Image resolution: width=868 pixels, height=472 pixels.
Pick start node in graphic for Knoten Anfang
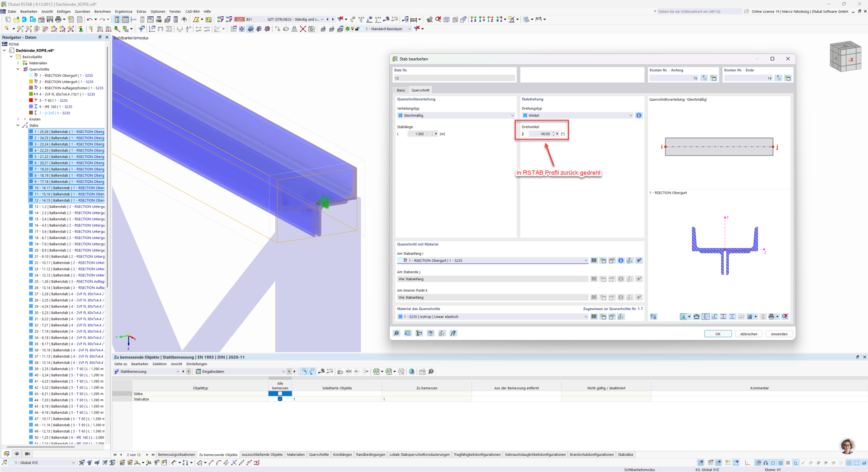tap(704, 78)
